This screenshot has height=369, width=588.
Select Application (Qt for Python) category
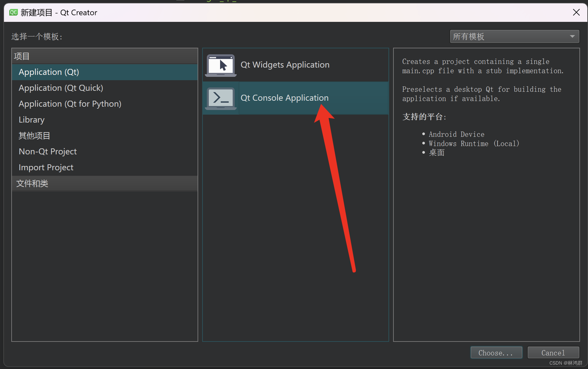(105, 104)
